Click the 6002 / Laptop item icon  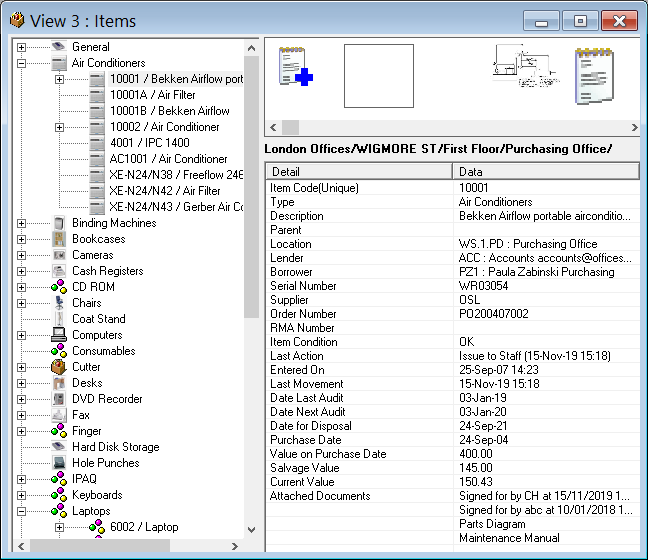(97, 527)
